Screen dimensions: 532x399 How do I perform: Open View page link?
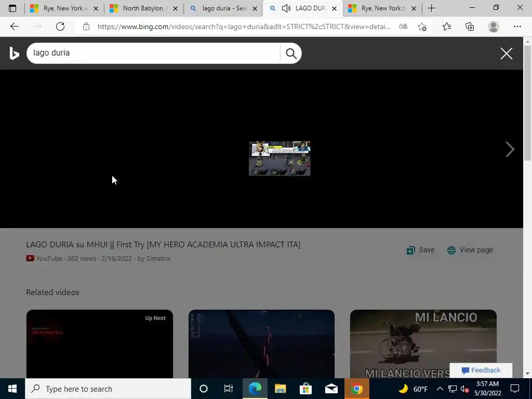pos(470,250)
